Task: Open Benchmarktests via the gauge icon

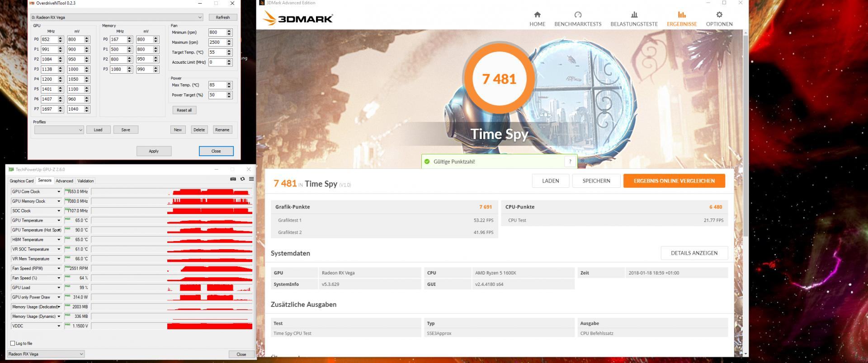Action: click(578, 14)
